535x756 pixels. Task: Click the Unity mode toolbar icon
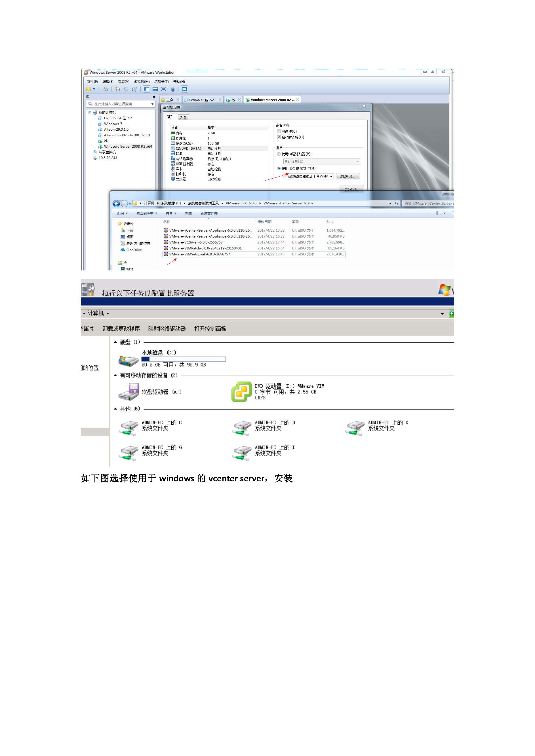click(x=172, y=89)
